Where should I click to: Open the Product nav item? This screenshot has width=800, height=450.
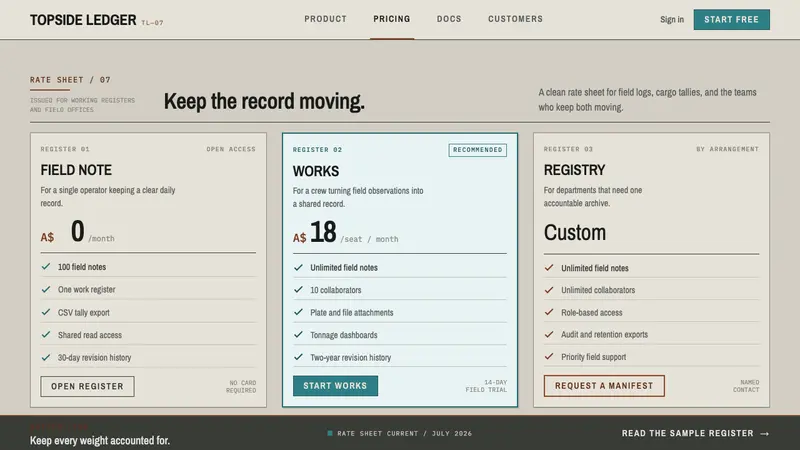pos(326,19)
